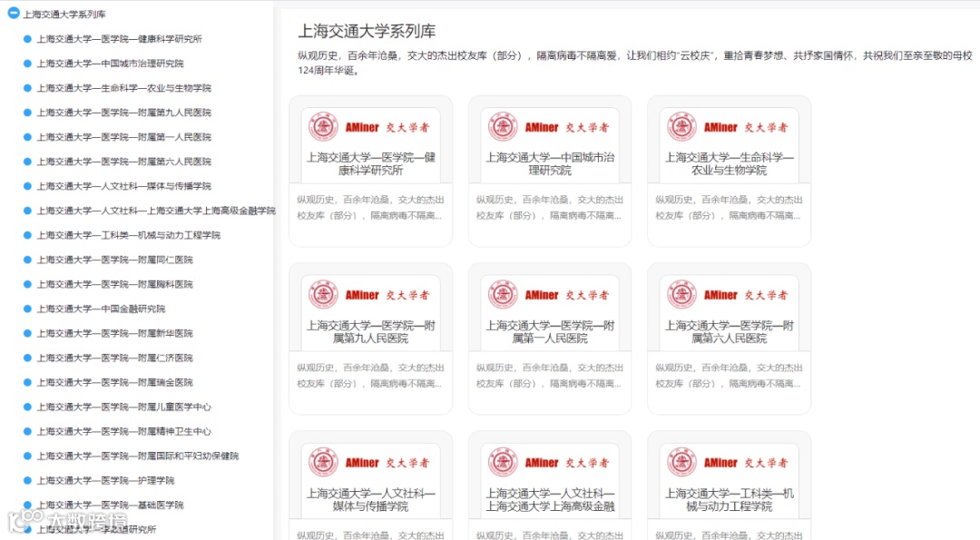Click the university seal on 附属第九人民医院 card

click(x=323, y=294)
